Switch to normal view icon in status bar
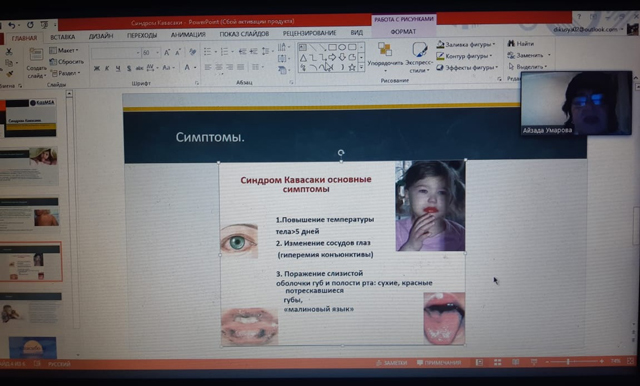The image size is (640, 386). 480,362
